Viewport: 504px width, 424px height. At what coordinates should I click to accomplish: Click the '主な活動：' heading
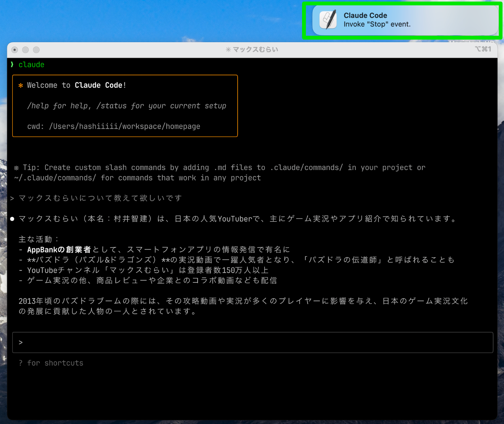[39, 240]
